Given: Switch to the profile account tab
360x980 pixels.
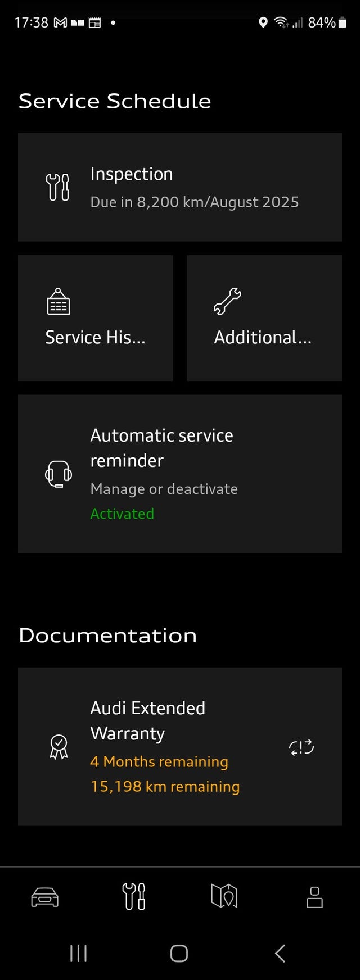Looking at the screenshot, I should coord(314,897).
